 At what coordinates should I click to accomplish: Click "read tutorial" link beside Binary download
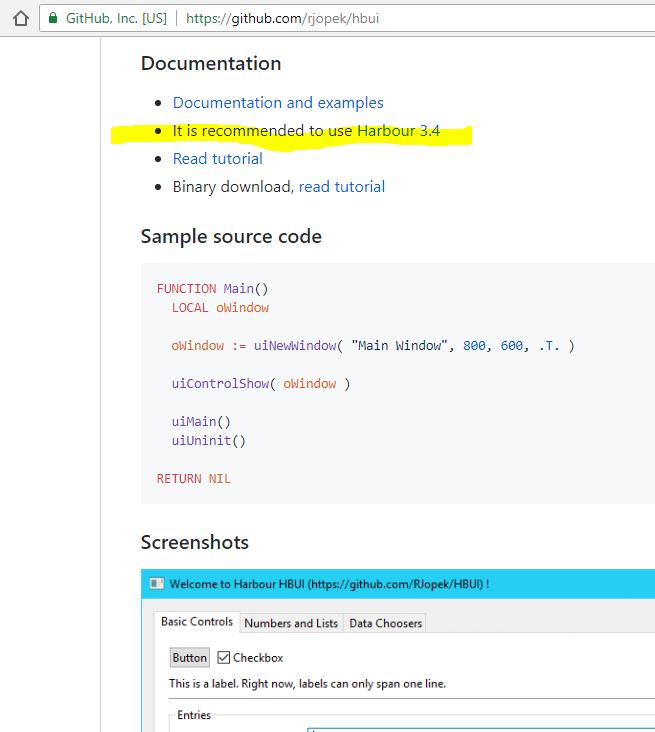[x=341, y=187]
